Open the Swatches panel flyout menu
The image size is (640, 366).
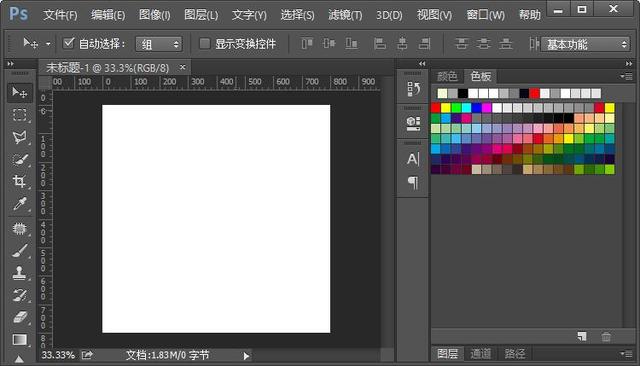pos(626,76)
